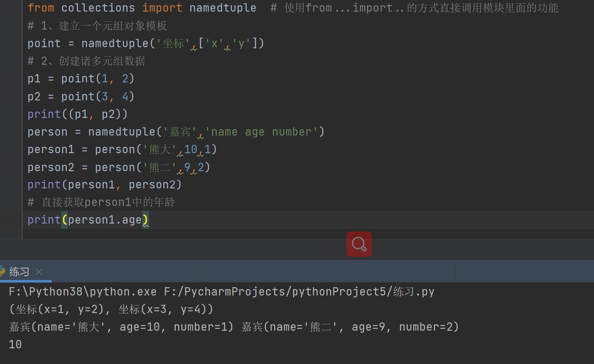The width and height of the screenshot is (594, 364).
Task: Click the '熊二' string in person2 line
Action: pos(160,167)
